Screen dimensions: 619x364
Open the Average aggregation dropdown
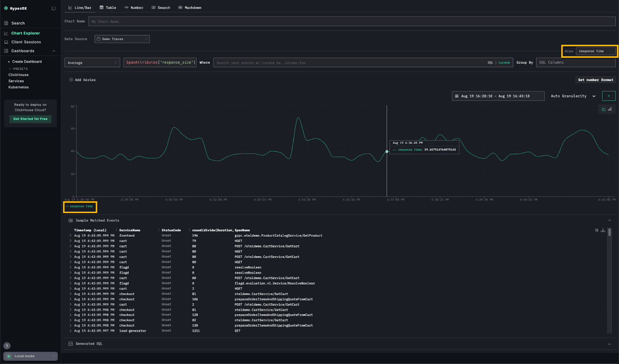click(92, 63)
